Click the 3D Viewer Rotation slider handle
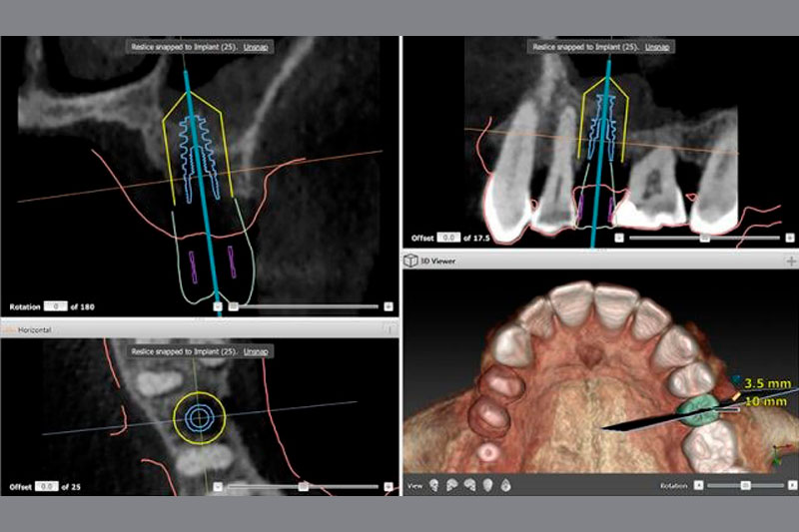This screenshot has width=799, height=532. 744,485
